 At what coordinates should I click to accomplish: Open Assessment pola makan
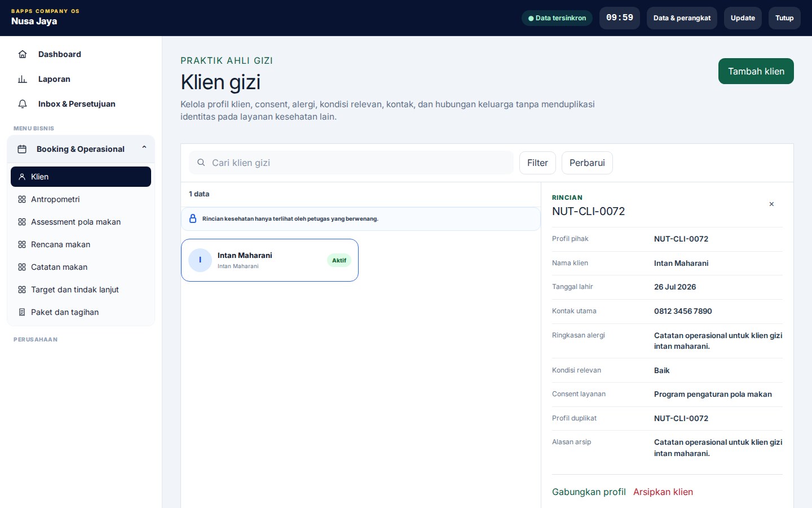point(81,222)
